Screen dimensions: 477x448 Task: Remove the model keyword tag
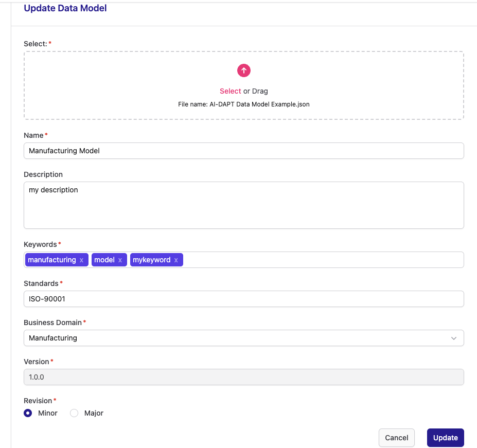pos(120,260)
